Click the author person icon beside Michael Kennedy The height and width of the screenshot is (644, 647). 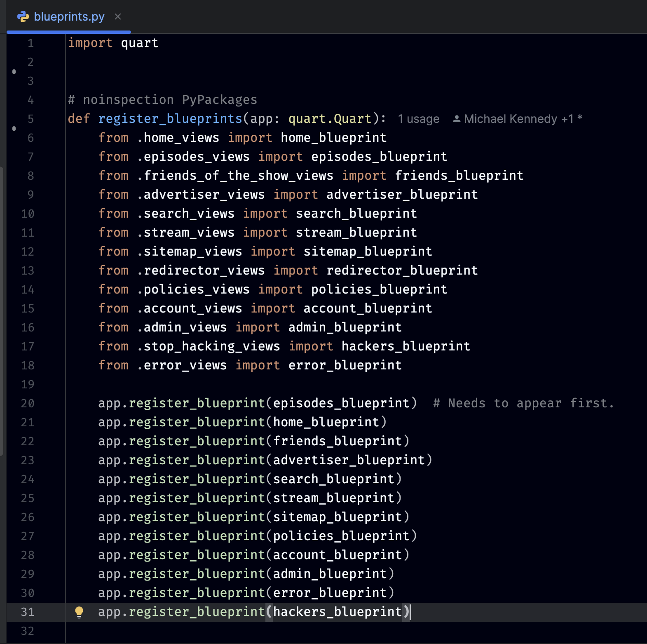tap(456, 119)
